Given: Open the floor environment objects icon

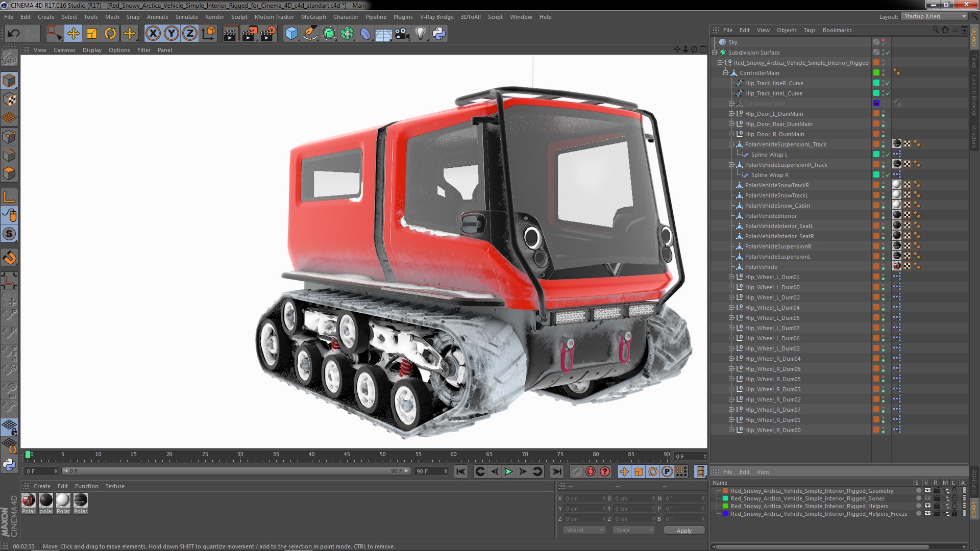Looking at the screenshot, I should (383, 34).
